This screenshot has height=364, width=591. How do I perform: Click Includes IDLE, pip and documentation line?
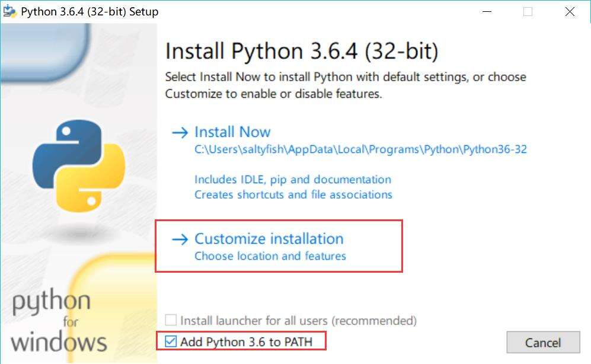click(x=293, y=180)
